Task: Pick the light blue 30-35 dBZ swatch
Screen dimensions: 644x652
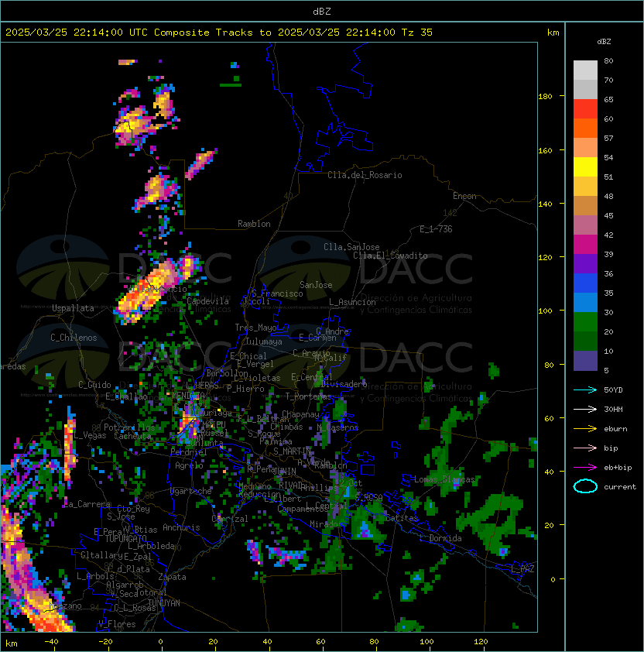Action: [585, 302]
